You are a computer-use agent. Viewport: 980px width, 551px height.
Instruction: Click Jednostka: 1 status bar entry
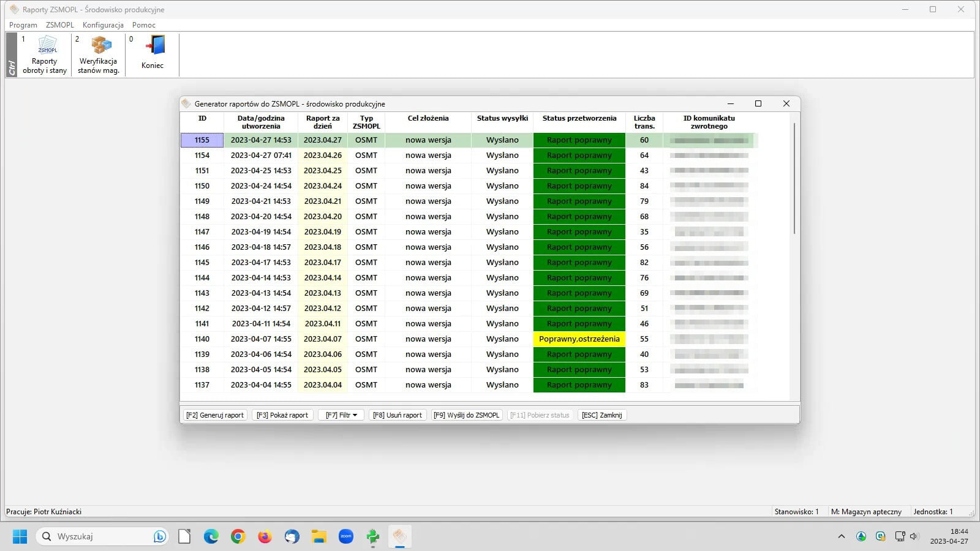[x=933, y=512]
